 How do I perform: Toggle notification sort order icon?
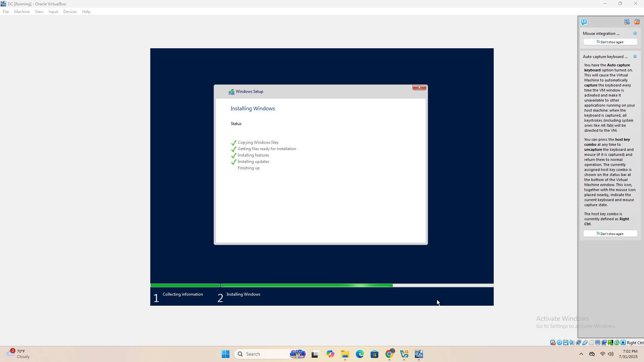[x=627, y=22]
